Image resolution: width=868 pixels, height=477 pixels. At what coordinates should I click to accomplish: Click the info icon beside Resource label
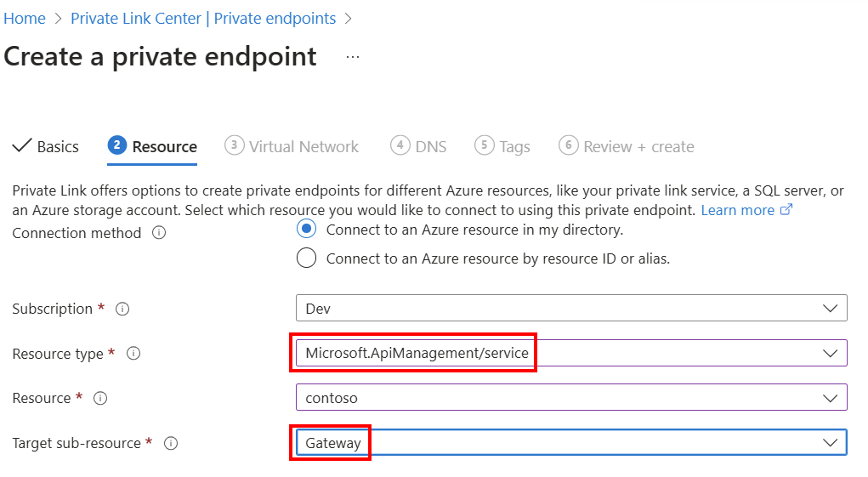(x=100, y=398)
